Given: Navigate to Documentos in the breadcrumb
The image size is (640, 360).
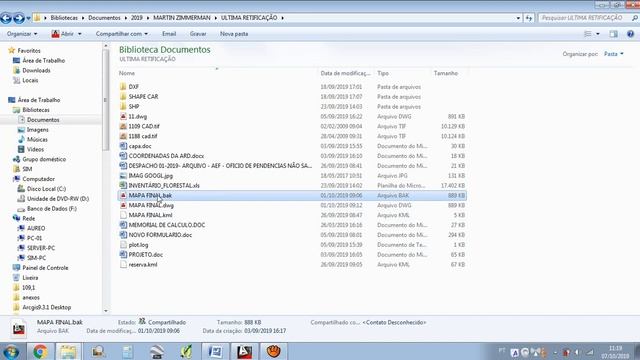Looking at the screenshot, I should coord(104,18).
